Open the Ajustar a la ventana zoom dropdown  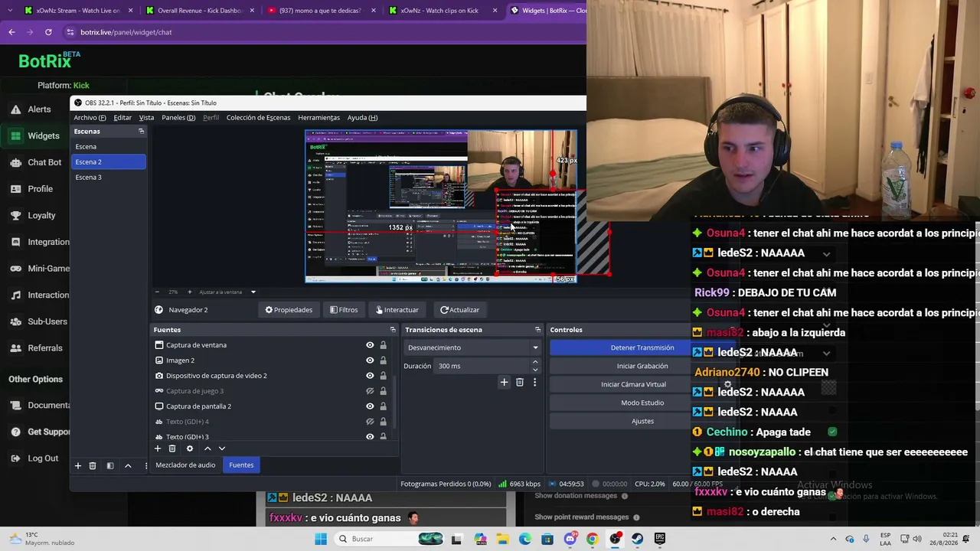pyautogui.click(x=227, y=292)
